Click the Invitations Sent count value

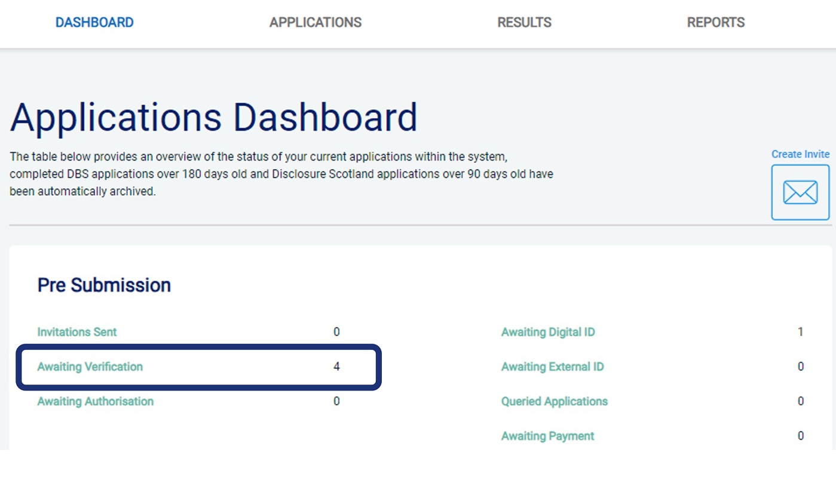coord(336,332)
